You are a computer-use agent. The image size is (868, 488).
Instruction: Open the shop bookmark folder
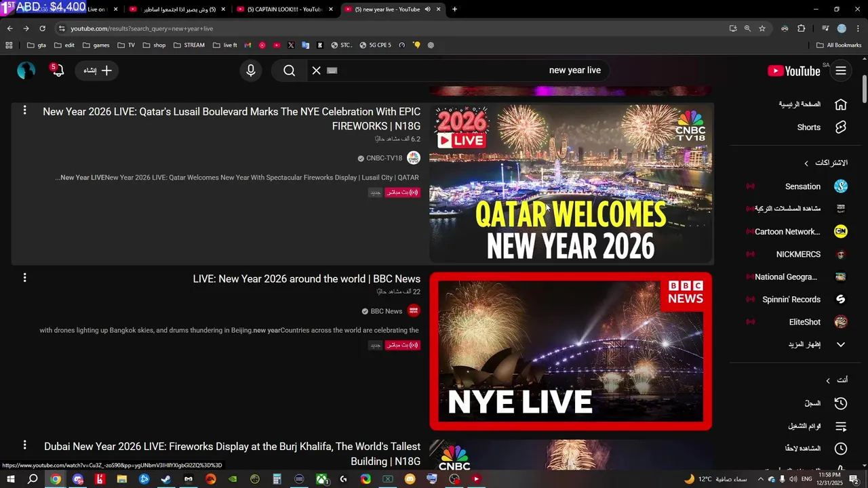coord(154,45)
